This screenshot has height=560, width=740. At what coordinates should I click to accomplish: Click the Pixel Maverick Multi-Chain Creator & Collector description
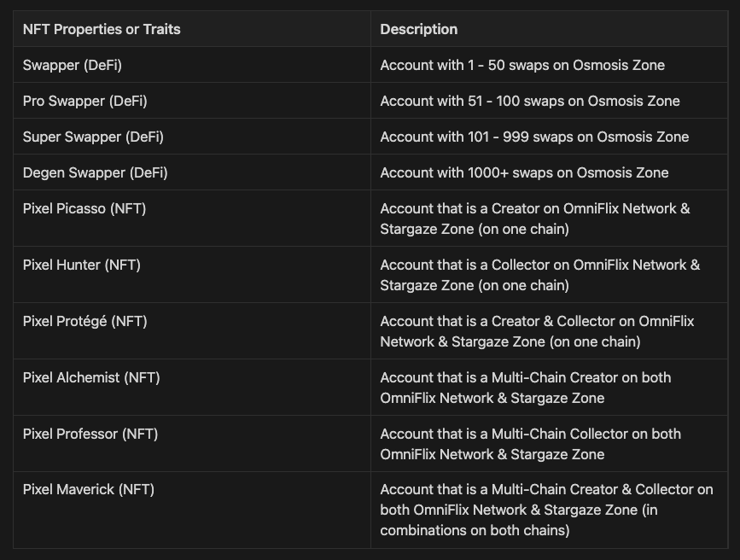546,510
